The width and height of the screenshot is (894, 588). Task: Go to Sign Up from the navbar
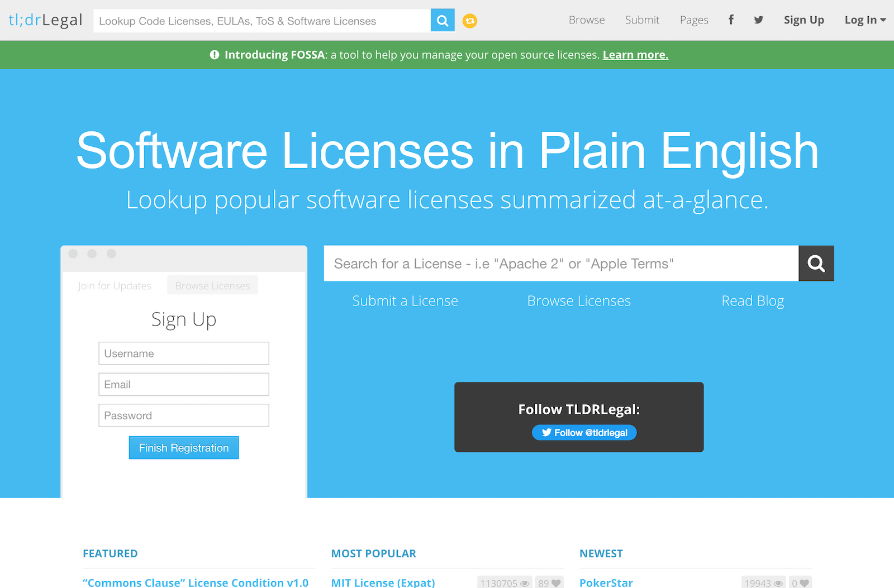pos(803,20)
